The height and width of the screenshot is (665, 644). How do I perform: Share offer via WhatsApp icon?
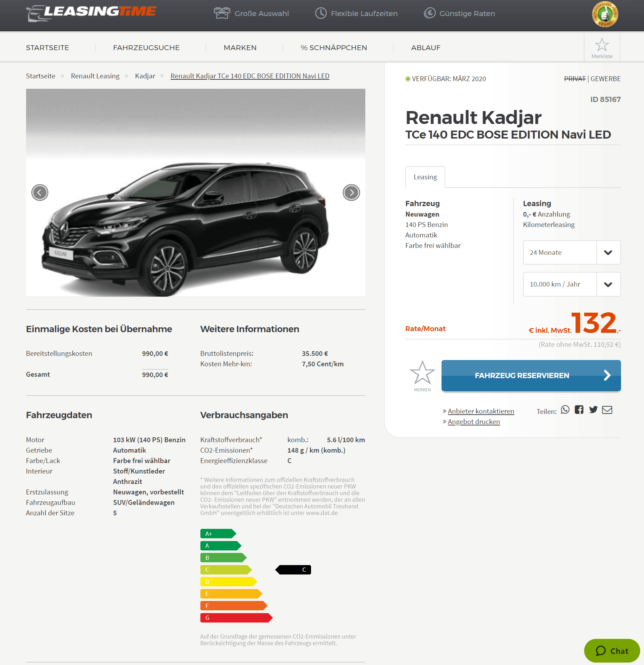click(565, 410)
